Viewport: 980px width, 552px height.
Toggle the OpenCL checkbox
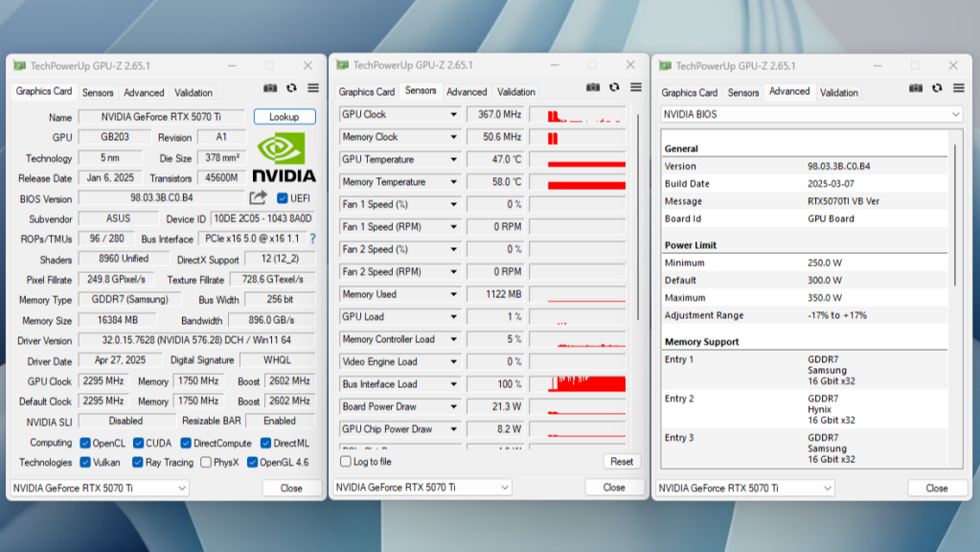click(x=85, y=443)
